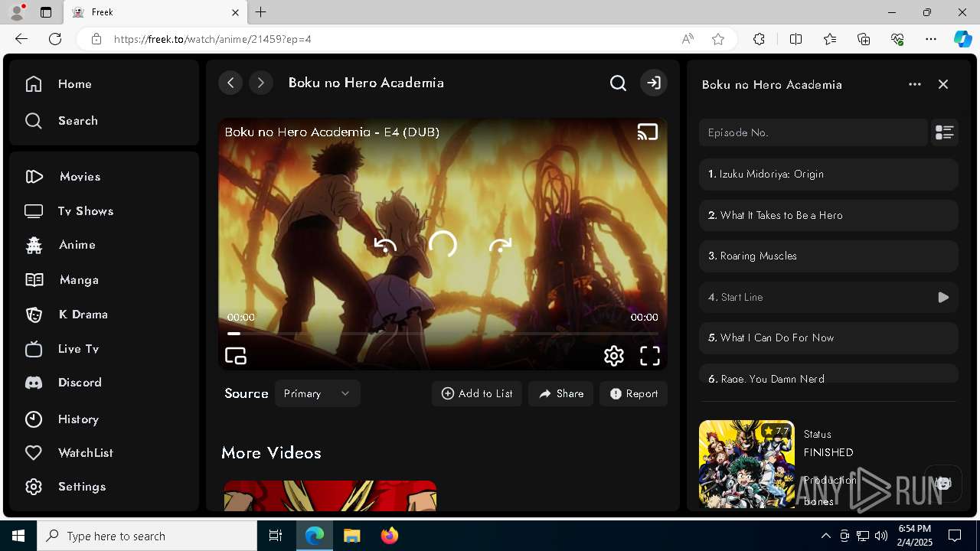Open the Edge Copilot icon
This screenshot has height=551, width=980.
point(962,39)
